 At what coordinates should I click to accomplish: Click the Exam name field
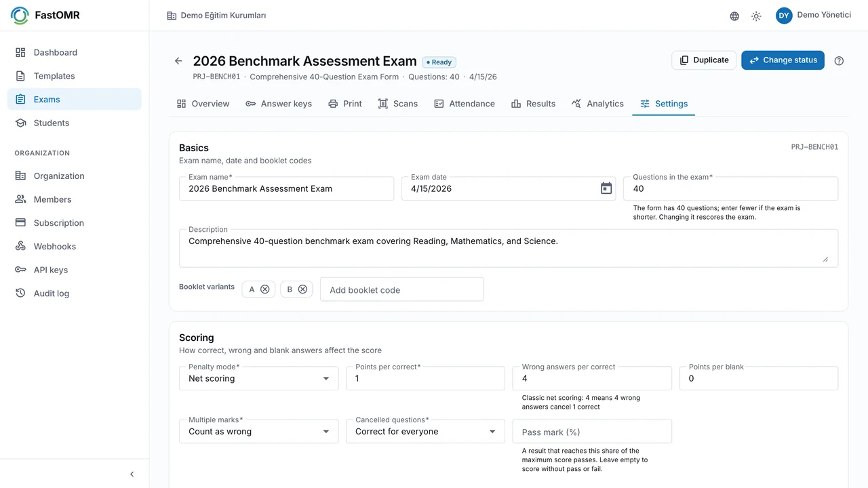[x=286, y=188]
